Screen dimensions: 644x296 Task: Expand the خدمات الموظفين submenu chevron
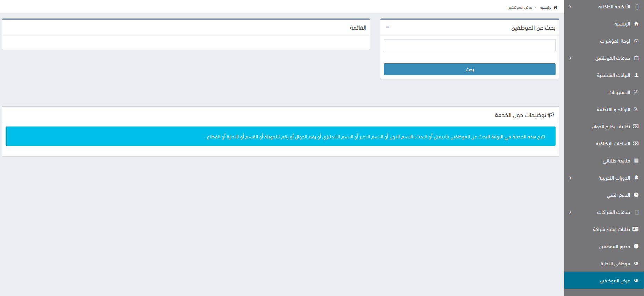pos(570,58)
